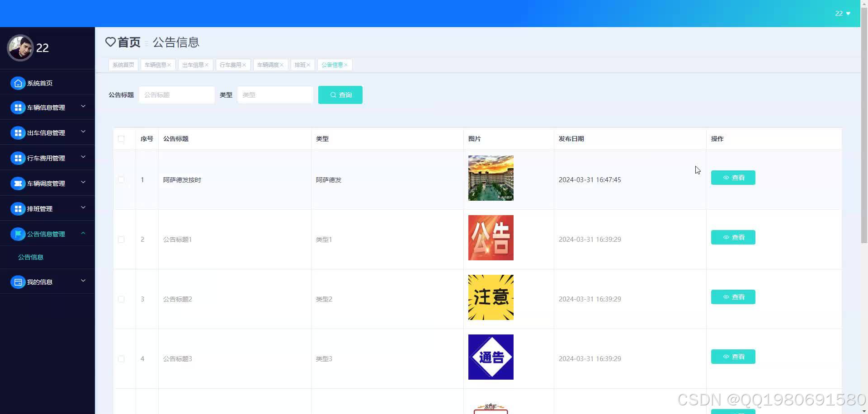Viewport: 868px width, 414px height.
Task: Click the 我的信息 card icon
Action: point(18,282)
